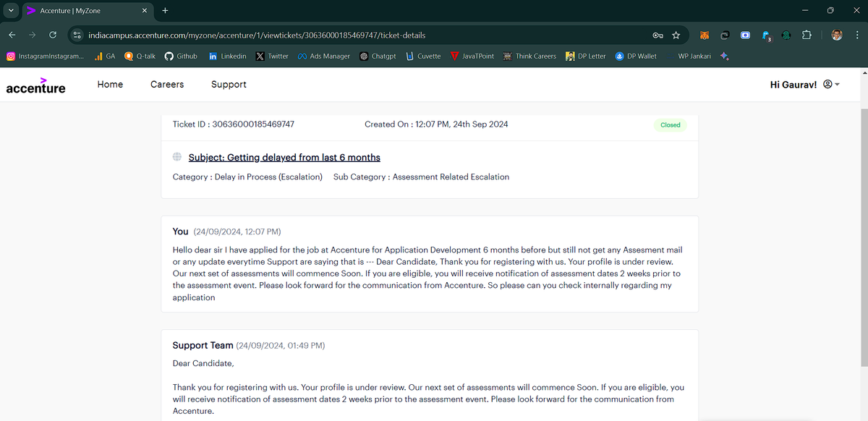868x421 pixels.
Task: Open the Ads Manager bookmark
Action: click(324, 56)
